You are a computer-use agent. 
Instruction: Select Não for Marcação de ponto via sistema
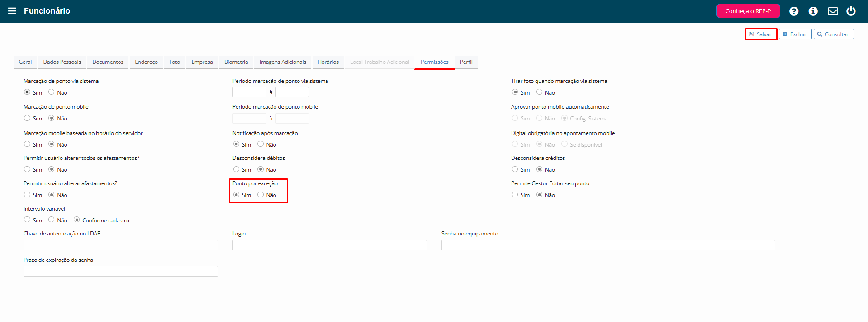tap(52, 92)
